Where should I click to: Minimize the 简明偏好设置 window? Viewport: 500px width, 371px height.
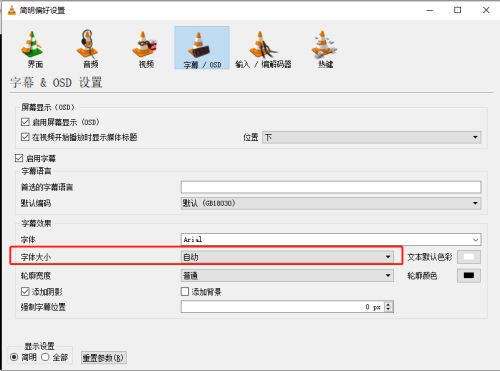coord(430,10)
